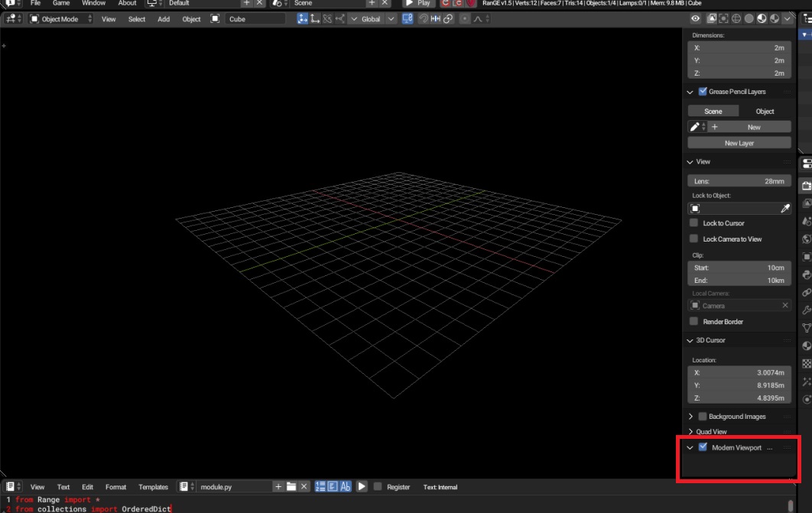Open the File menu
The image size is (812, 513).
tap(35, 3)
